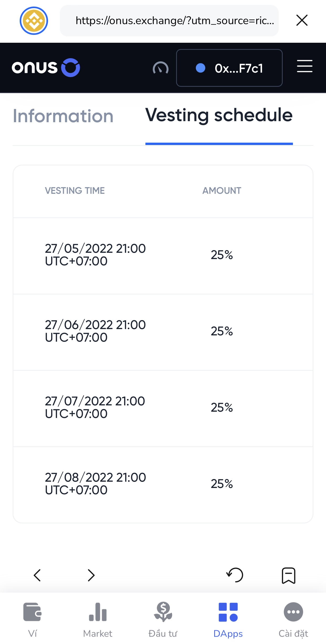Tap the URL address bar
The image size is (326, 644).
[169, 21]
